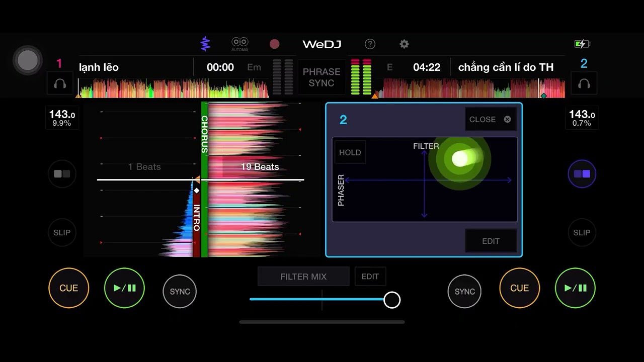Screen dimensions: 644x362
Task: Click deck number 1 label
Action: (59, 63)
